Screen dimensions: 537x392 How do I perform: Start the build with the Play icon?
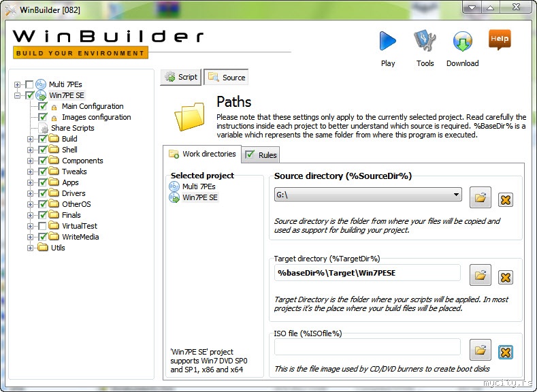(388, 41)
